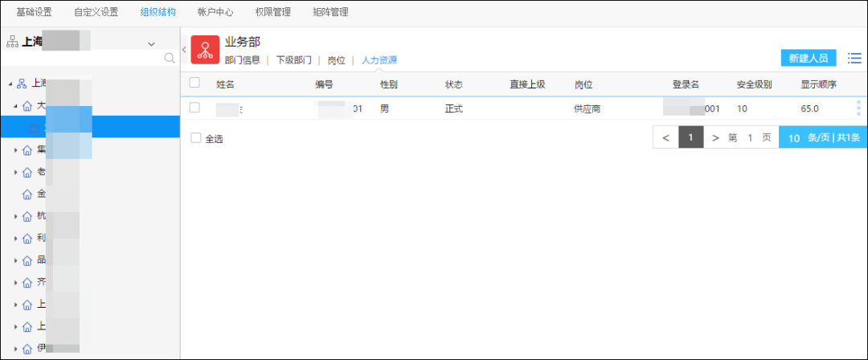Click the 显示顺序 column header
This screenshot has height=360, width=868.
(x=818, y=84)
